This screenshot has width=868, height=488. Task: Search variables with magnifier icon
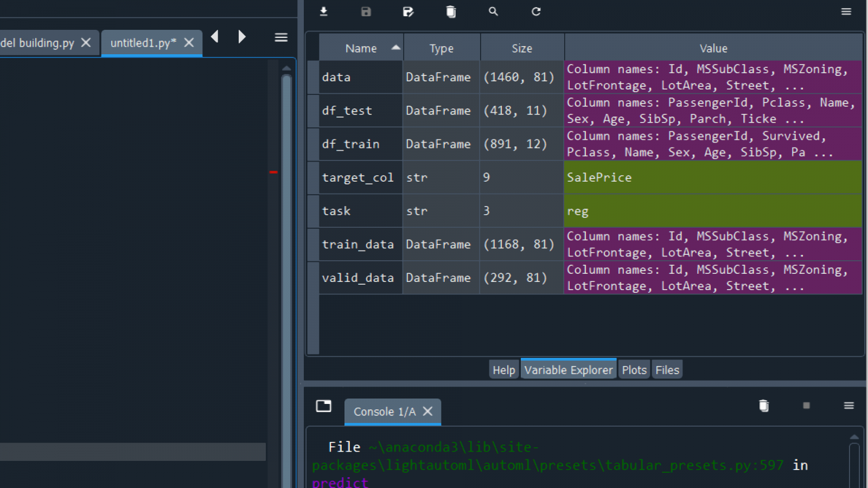tap(493, 11)
